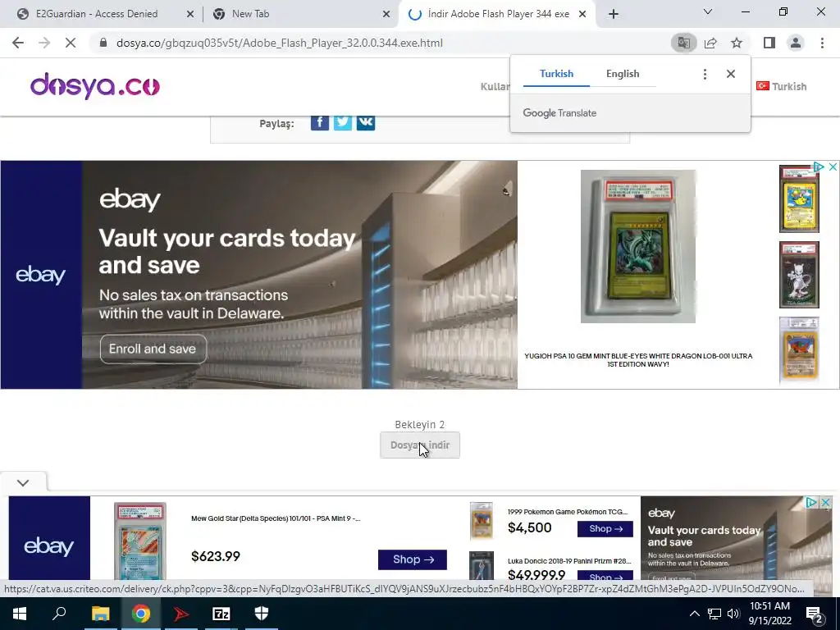Close the bottom eBay ad

click(x=826, y=503)
